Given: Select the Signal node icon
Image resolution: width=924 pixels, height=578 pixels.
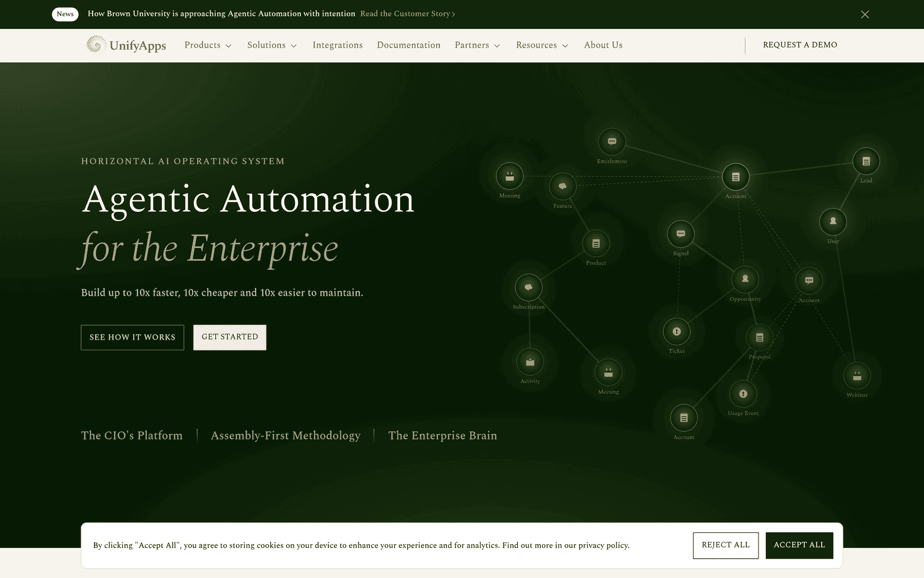Looking at the screenshot, I should click(681, 234).
